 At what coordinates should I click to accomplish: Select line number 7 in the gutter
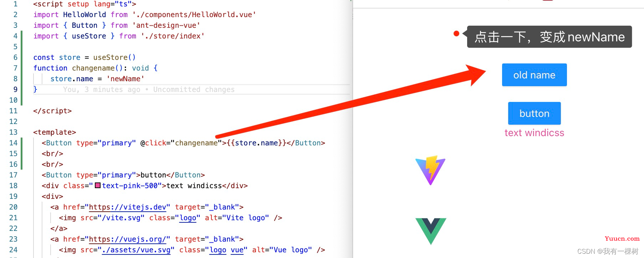(15, 68)
